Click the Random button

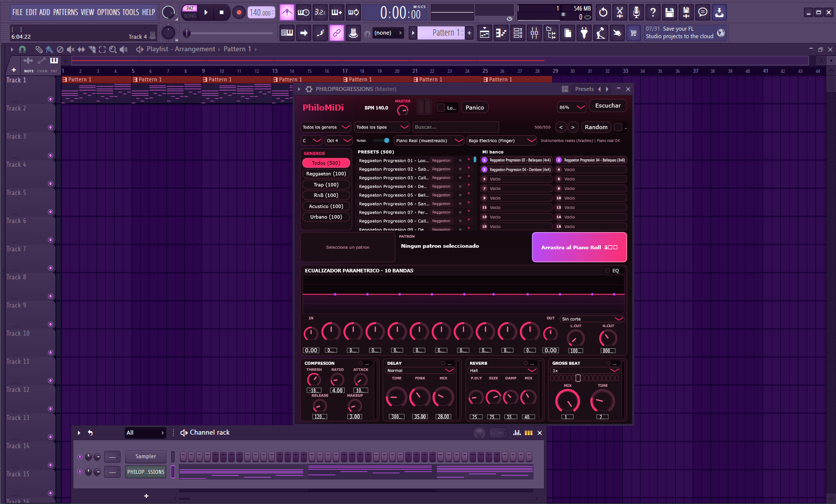[x=596, y=127]
